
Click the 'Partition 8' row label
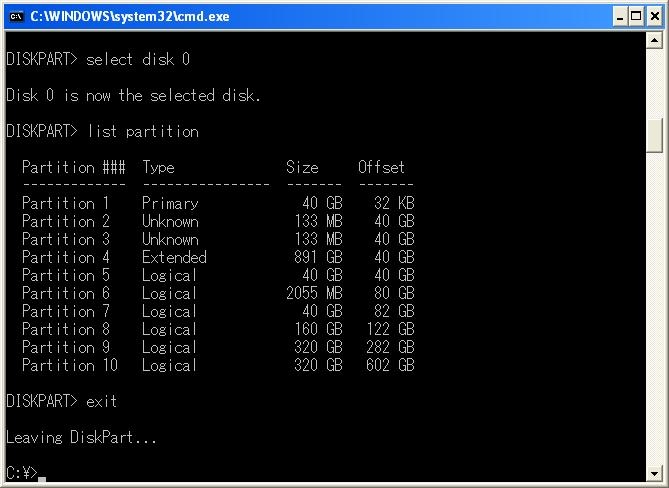tap(66, 329)
